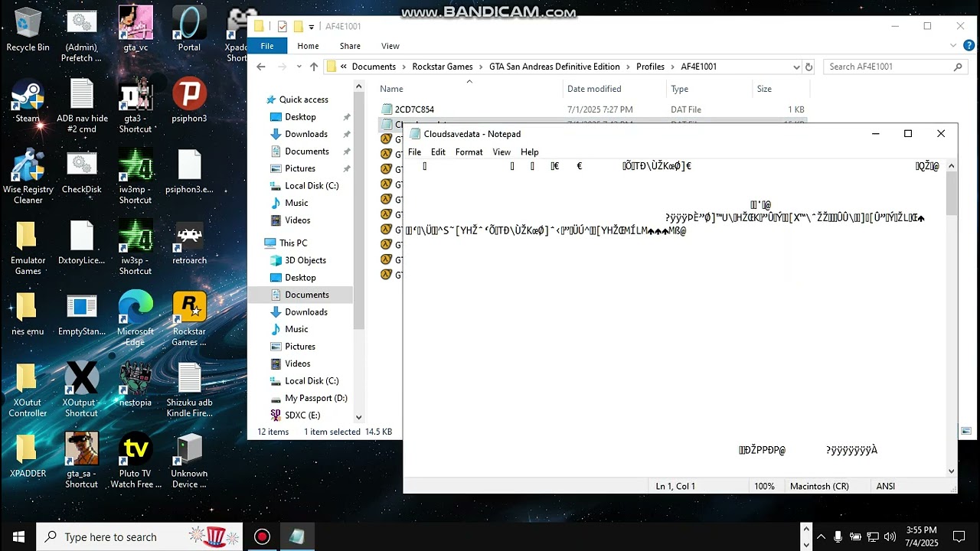Screen dimensions: 980x551
Task: Expand the address bar history dropdown
Action: click(x=796, y=67)
